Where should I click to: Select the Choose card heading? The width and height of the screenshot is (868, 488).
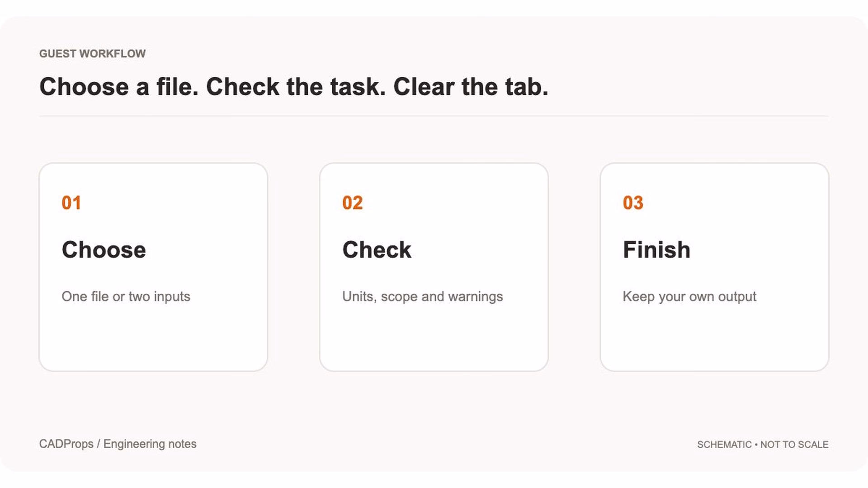click(x=104, y=250)
